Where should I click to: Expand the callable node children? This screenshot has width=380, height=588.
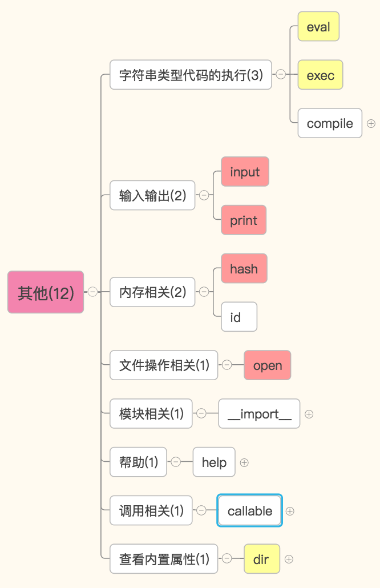290,511
